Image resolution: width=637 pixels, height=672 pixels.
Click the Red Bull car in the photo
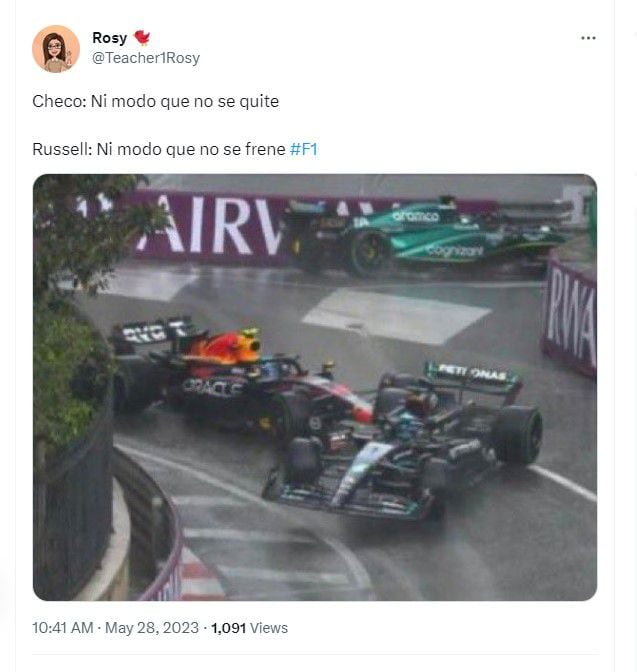tap(240, 379)
